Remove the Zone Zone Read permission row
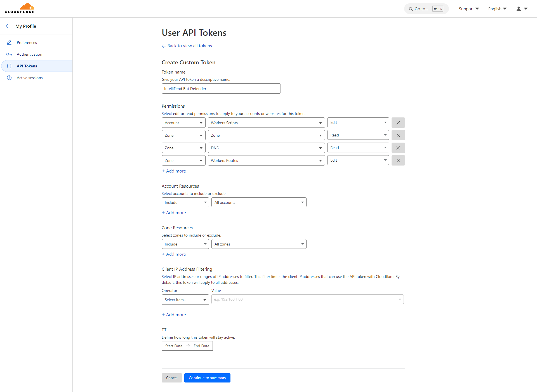This screenshot has width=537, height=392. click(398, 135)
